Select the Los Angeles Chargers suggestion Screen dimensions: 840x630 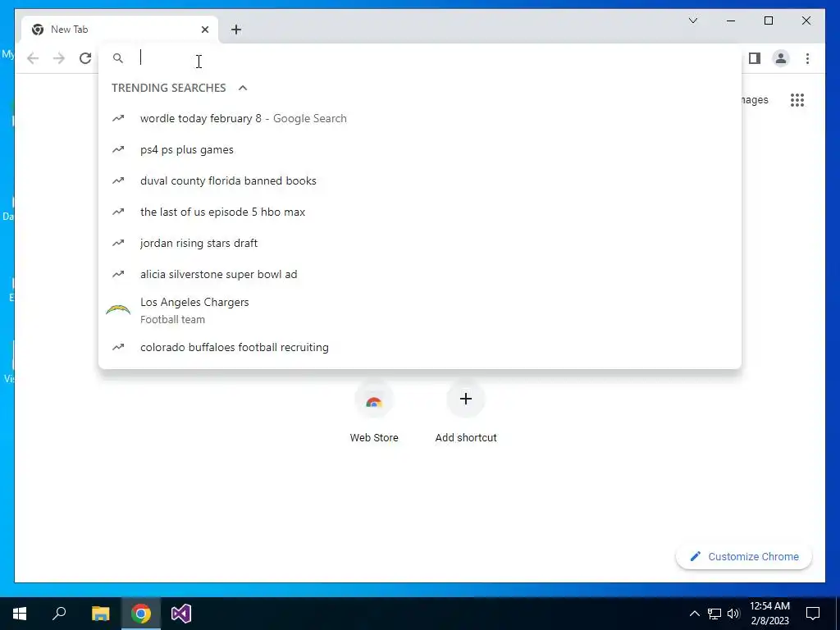coord(420,310)
